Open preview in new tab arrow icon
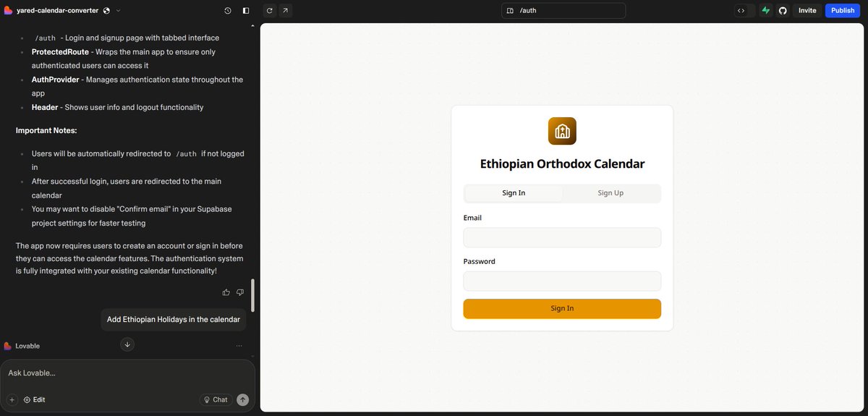Screen dimensions: 868x416 [x=285, y=11]
